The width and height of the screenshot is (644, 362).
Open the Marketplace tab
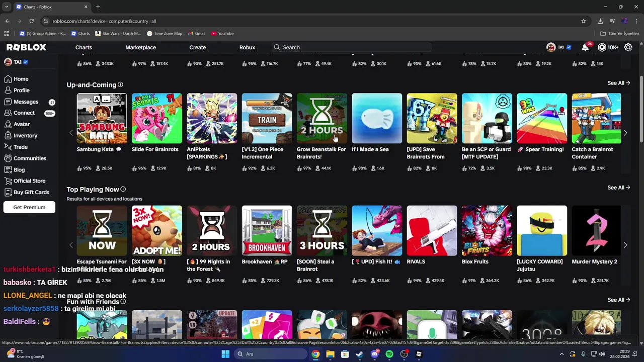tap(140, 47)
